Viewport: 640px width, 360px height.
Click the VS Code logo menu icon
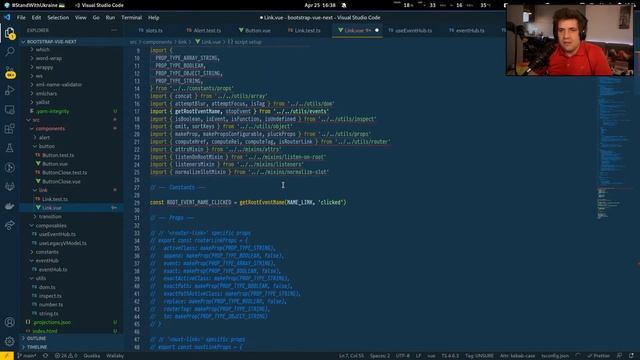7,18
